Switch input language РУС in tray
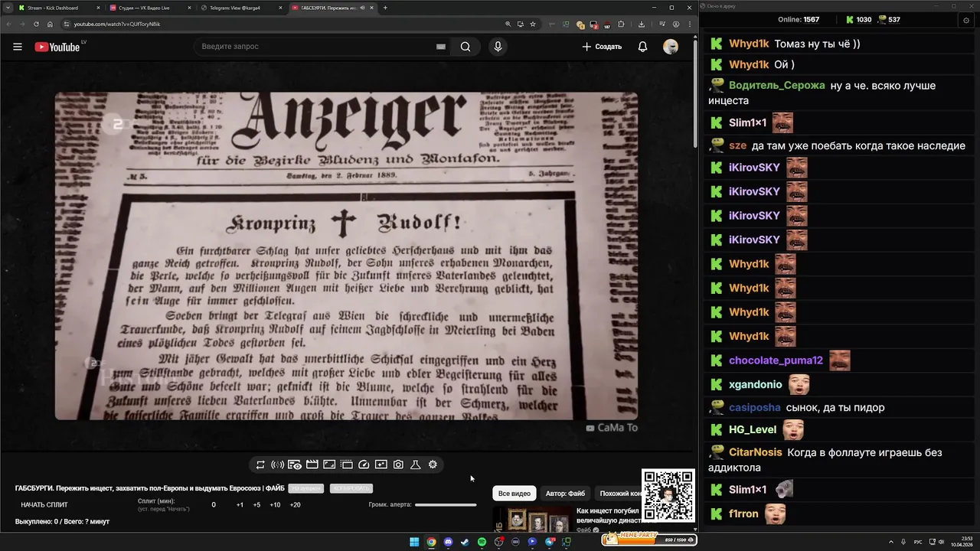Image resolution: width=980 pixels, height=551 pixels. coord(918,542)
